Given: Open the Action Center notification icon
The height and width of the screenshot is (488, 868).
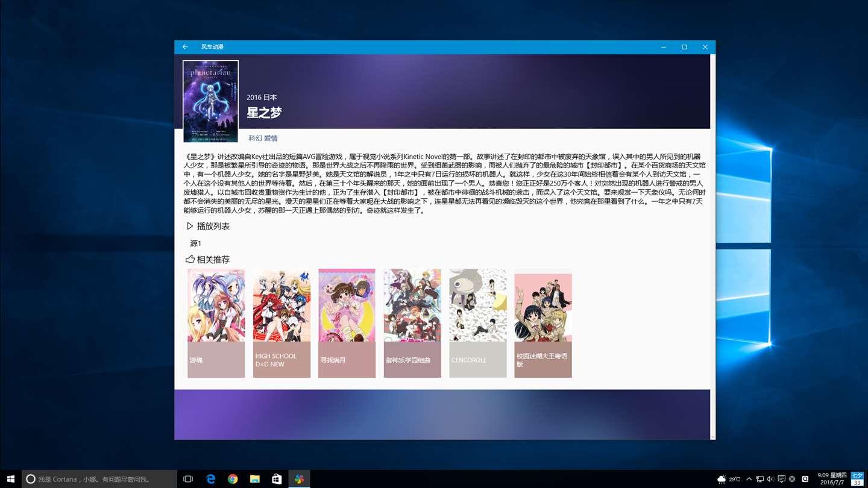Looking at the screenshot, I should [781, 479].
